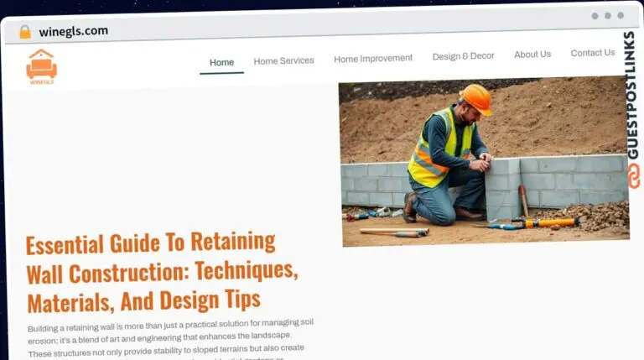The image size is (644, 360).
Task: Click the Winegls house-and-sofa logo
Action: [41, 66]
